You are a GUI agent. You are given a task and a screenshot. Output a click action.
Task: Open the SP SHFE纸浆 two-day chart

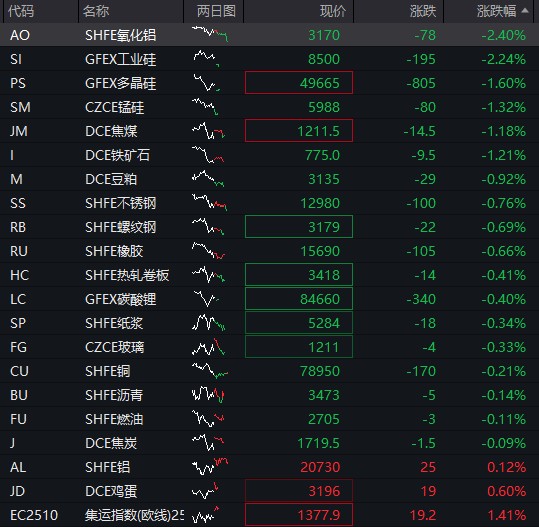208,323
